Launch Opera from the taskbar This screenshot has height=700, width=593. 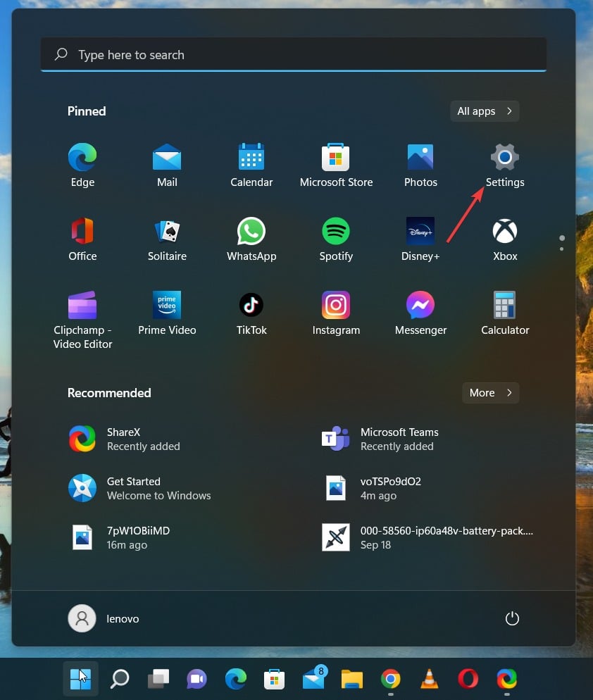pos(468,678)
